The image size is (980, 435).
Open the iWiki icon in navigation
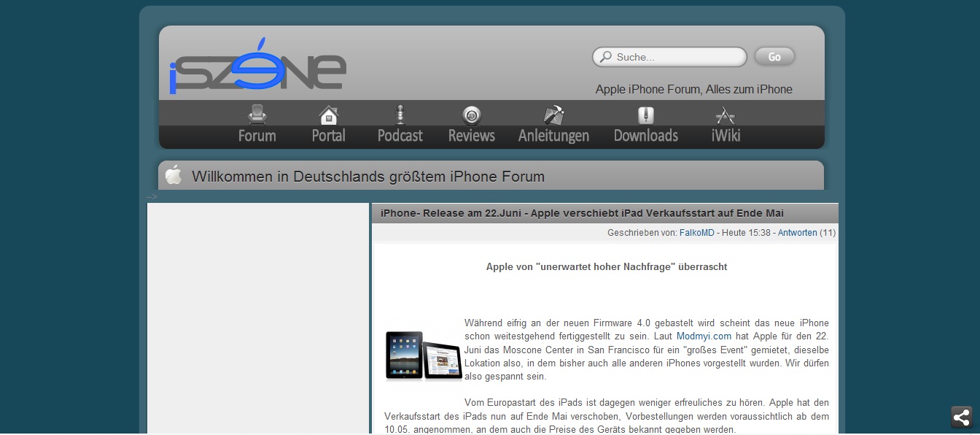pos(725,115)
